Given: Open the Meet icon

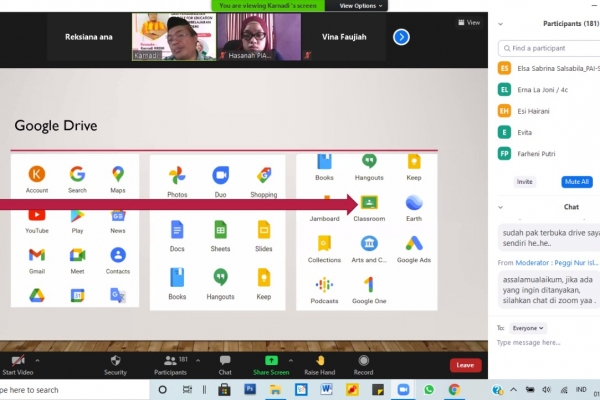Looking at the screenshot, I should (77, 255).
